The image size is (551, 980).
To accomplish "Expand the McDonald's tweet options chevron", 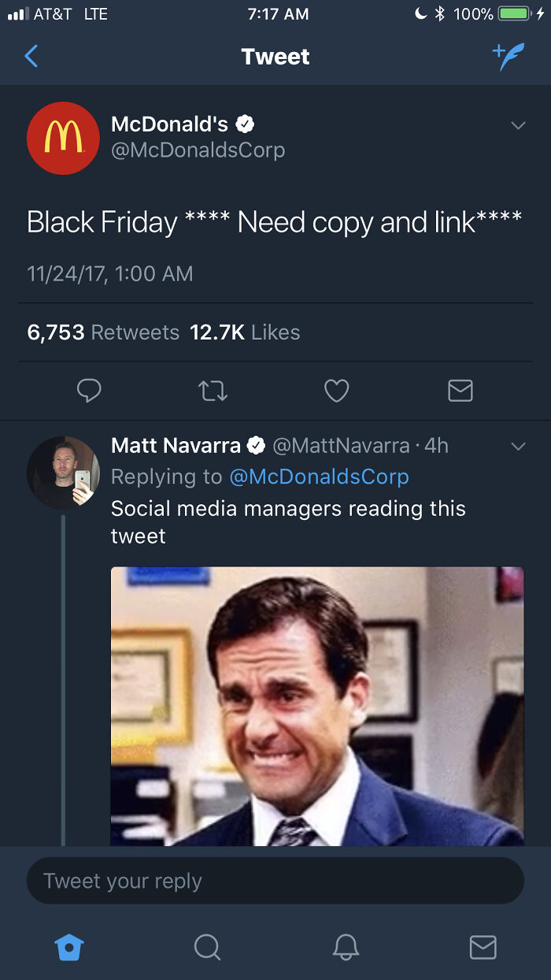I will (517, 126).
